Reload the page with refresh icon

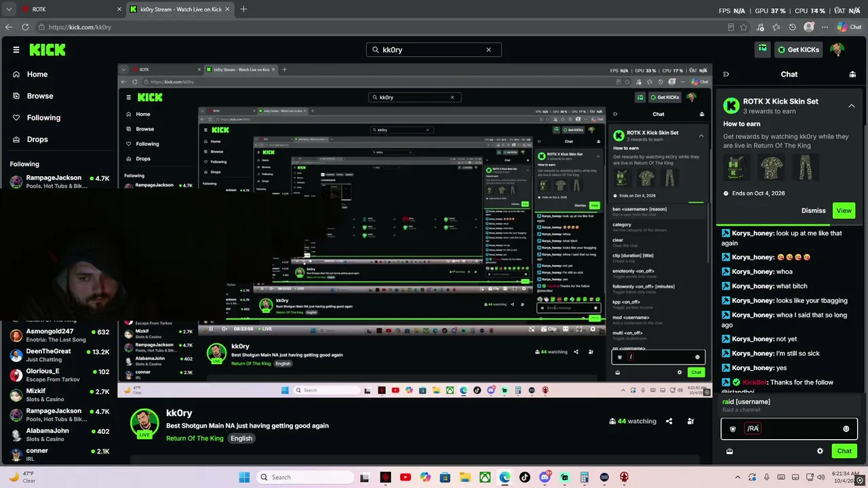25,27
